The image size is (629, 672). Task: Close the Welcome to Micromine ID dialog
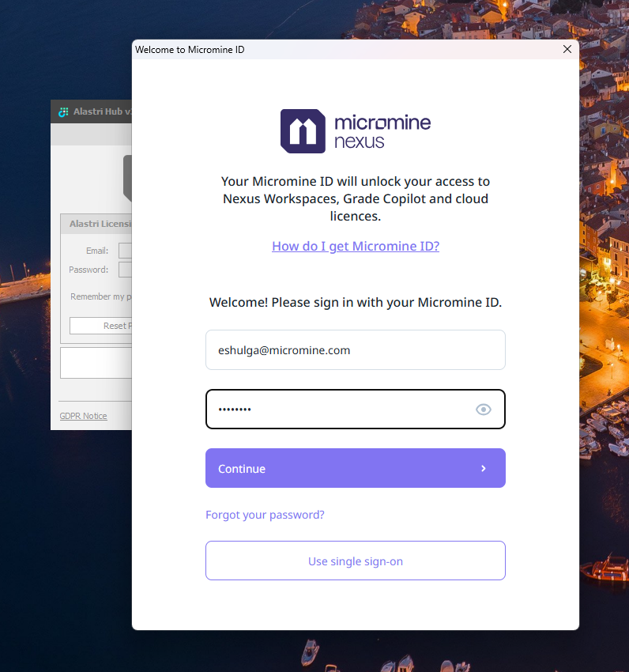pyautogui.click(x=567, y=49)
